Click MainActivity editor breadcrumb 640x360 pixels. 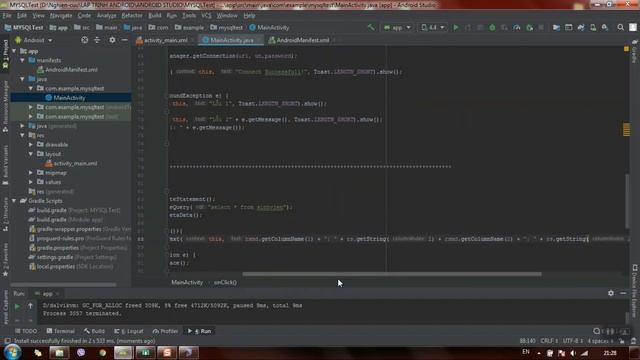tap(187, 282)
